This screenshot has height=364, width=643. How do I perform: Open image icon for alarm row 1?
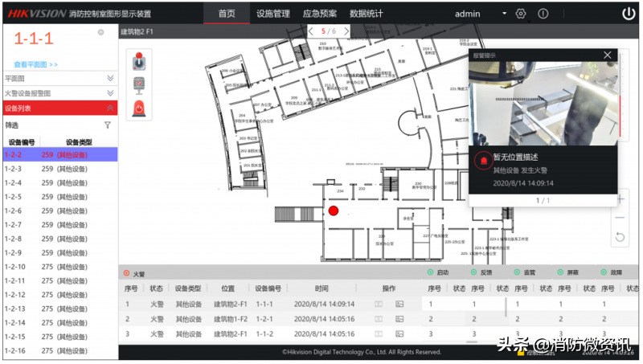pyautogui.click(x=399, y=305)
